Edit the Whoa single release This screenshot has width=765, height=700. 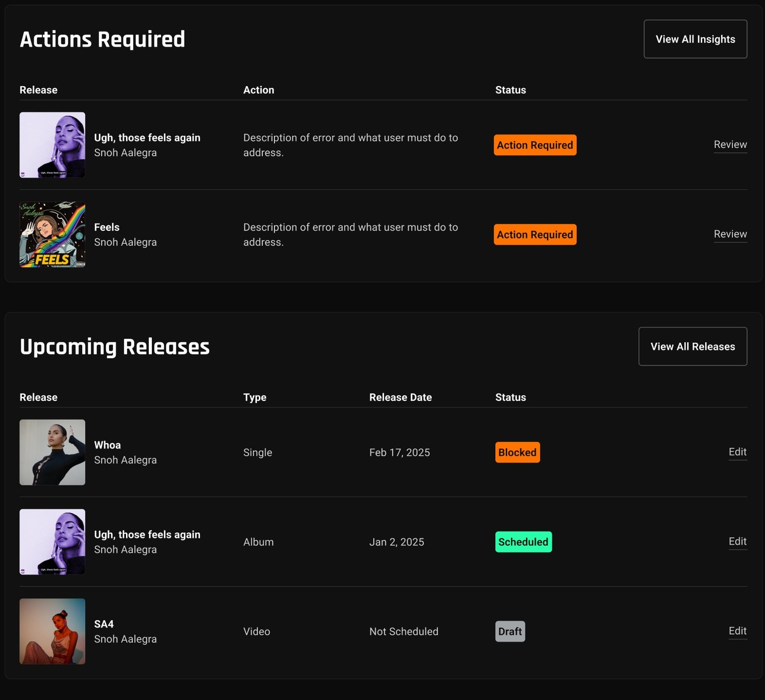click(737, 452)
